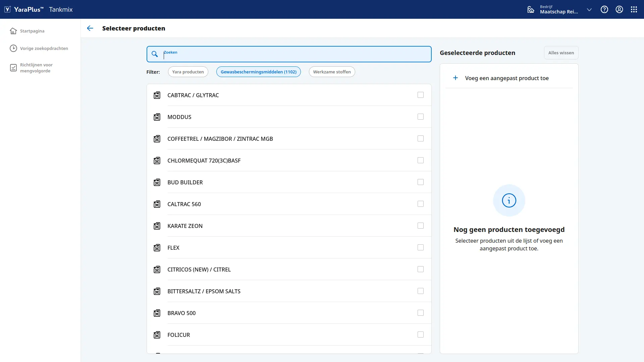
Task: Tick the BUD BUILDER checkbox
Action: 421,182
